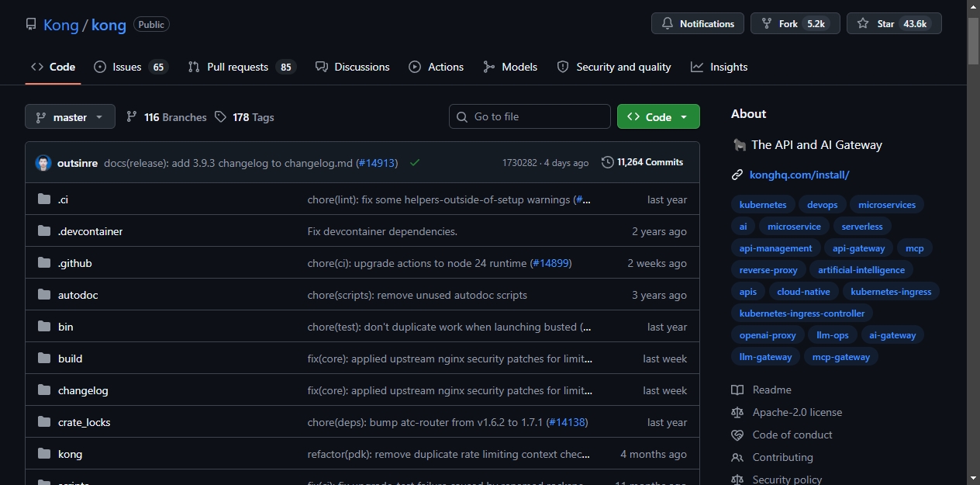Open the crate_locks folder name
The width and height of the screenshot is (980, 485).
coord(84,422)
